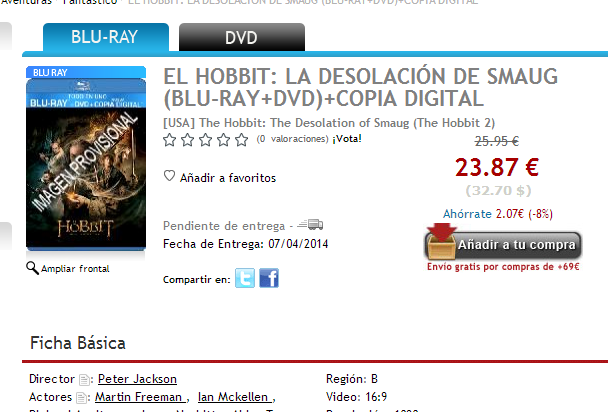The image size is (608, 412).
Task: Share on Facebook icon
Action: click(x=269, y=278)
